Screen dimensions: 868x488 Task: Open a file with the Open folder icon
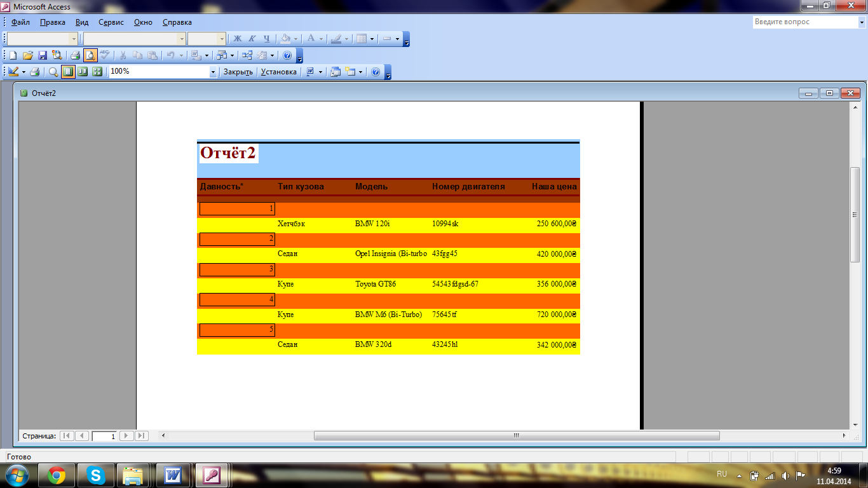pos(27,55)
